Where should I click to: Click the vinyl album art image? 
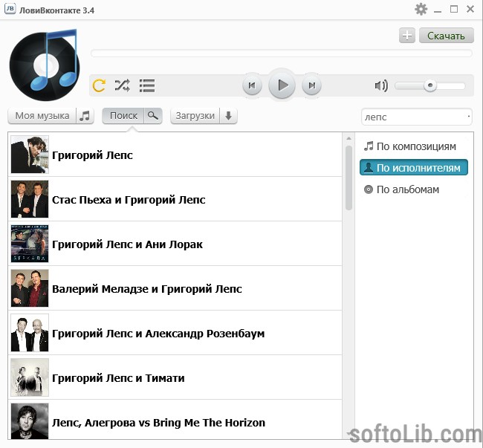[x=45, y=65]
